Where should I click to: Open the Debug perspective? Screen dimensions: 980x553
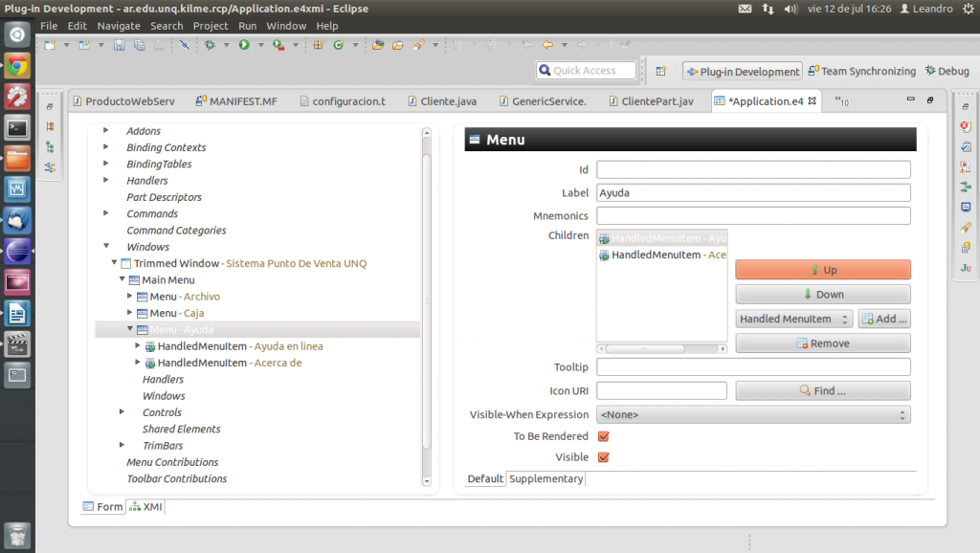[947, 71]
